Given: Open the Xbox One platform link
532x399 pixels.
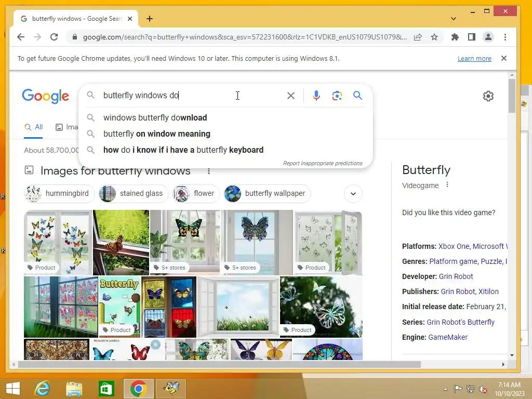Looking at the screenshot, I should point(454,246).
